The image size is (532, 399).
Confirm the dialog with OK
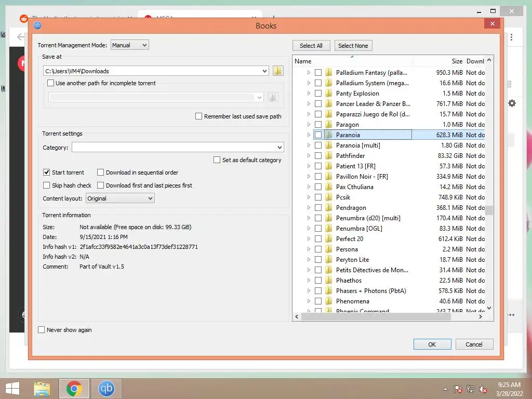click(432, 344)
